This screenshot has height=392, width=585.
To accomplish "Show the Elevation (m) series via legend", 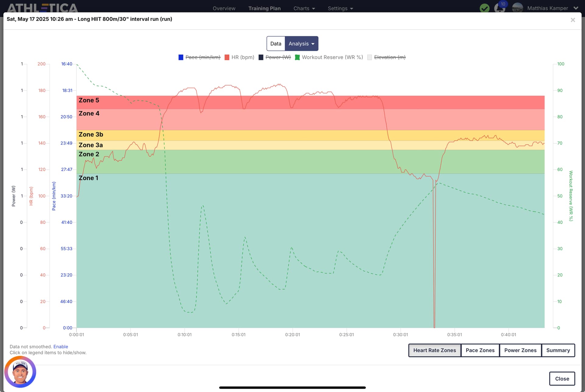I will point(386,57).
